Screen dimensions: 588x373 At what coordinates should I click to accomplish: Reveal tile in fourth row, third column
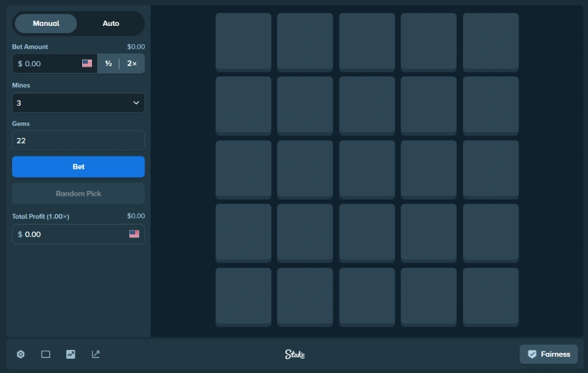tap(367, 233)
